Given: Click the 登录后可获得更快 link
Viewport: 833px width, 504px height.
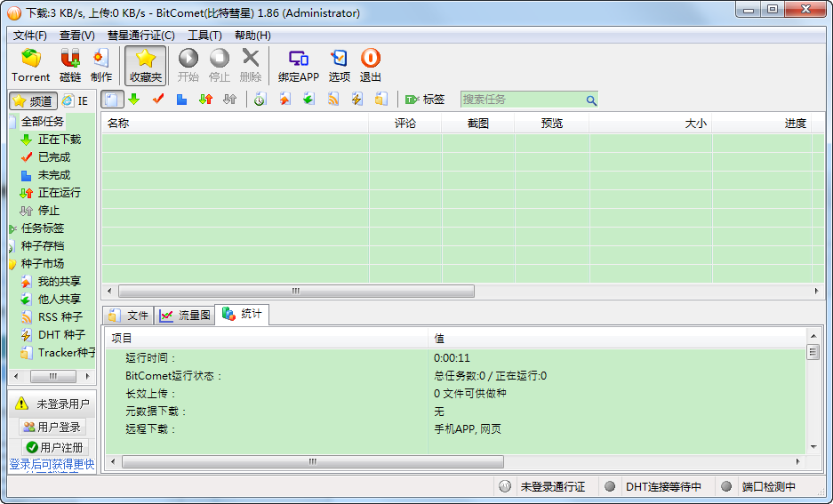Looking at the screenshot, I should [x=52, y=464].
